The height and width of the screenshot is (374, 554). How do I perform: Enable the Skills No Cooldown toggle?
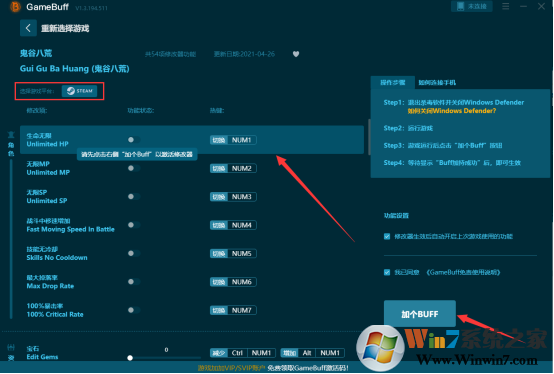pyautogui.click(x=134, y=253)
